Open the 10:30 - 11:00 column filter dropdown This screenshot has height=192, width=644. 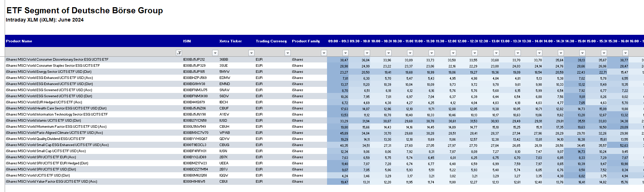point(410,53)
